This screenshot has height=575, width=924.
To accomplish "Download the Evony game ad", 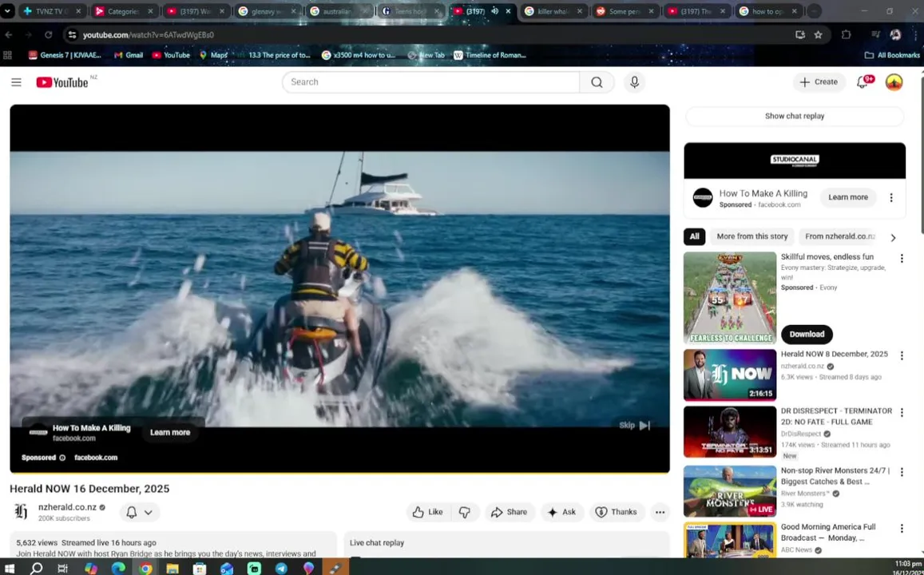I will pos(806,334).
